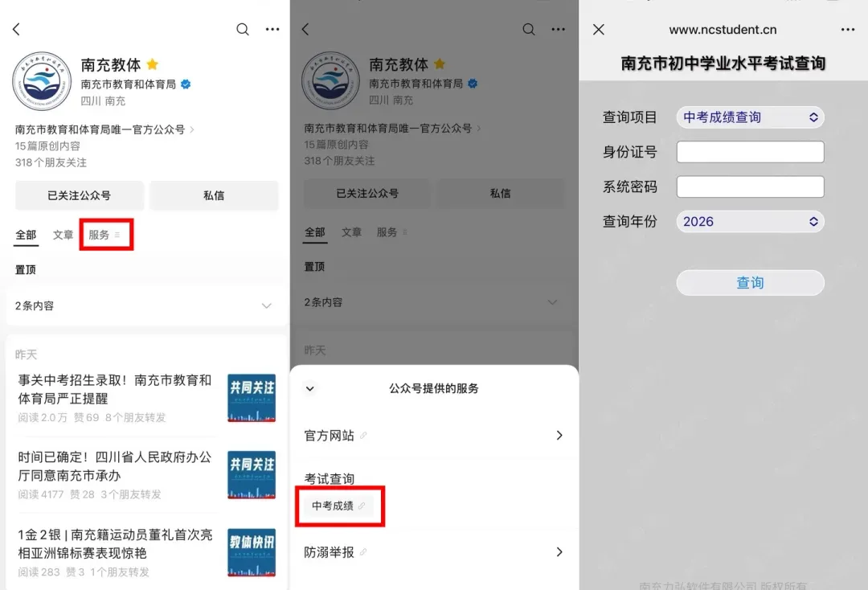Select 服务 tab in middle panel
The height and width of the screenshot is (590, 868).
(392, 232)
